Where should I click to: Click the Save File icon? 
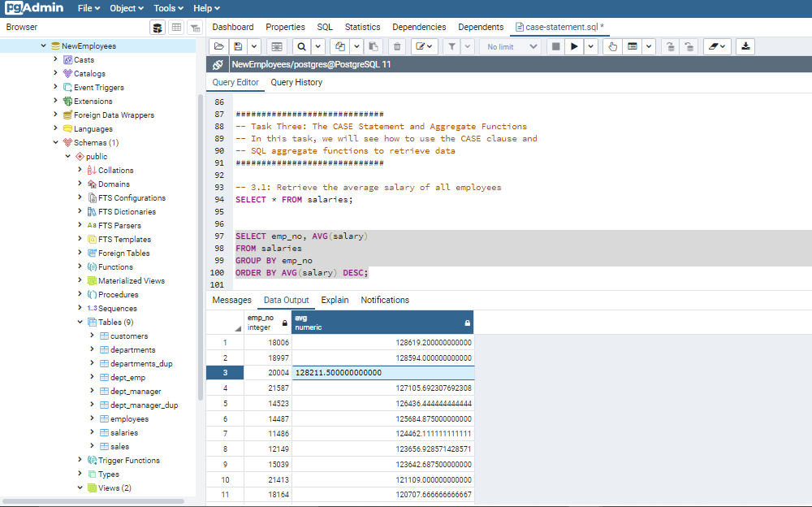[238, 46]
